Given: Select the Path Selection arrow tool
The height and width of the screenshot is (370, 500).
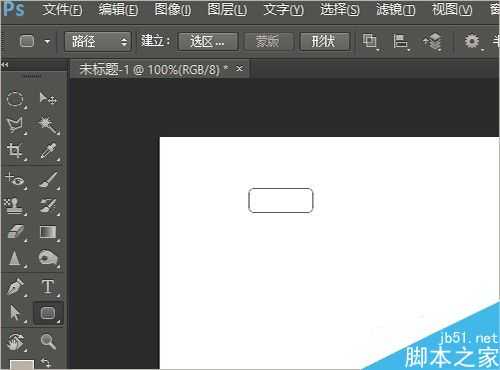Looking at the screenshot, I should click(x=14, y=313).
